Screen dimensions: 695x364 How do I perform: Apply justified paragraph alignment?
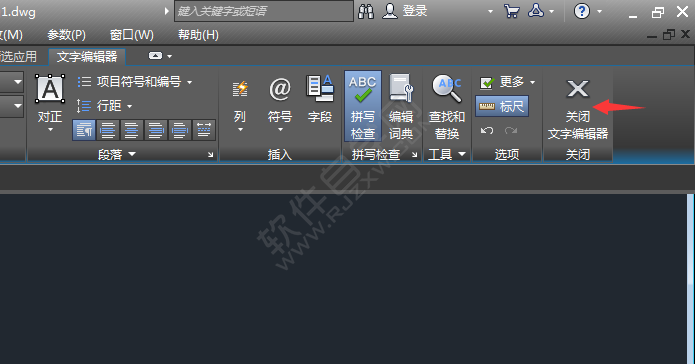pyautogui.click(x=180, y=130)
